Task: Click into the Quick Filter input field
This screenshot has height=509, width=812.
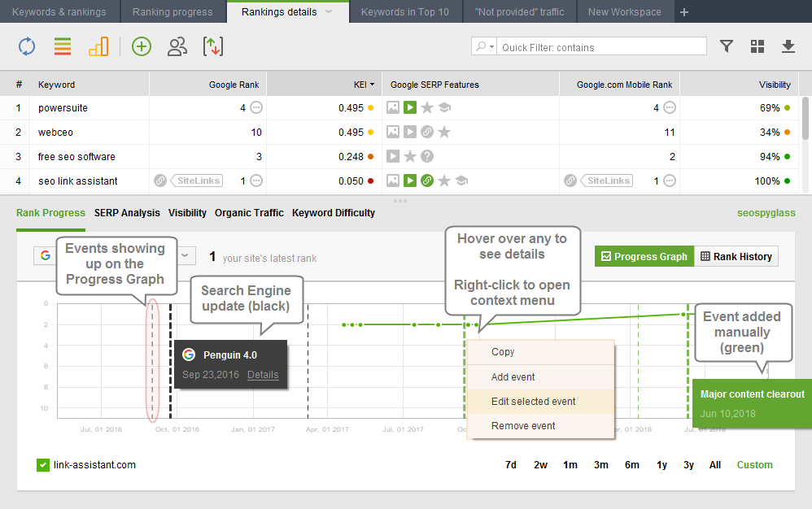Action: pos(601,46)
